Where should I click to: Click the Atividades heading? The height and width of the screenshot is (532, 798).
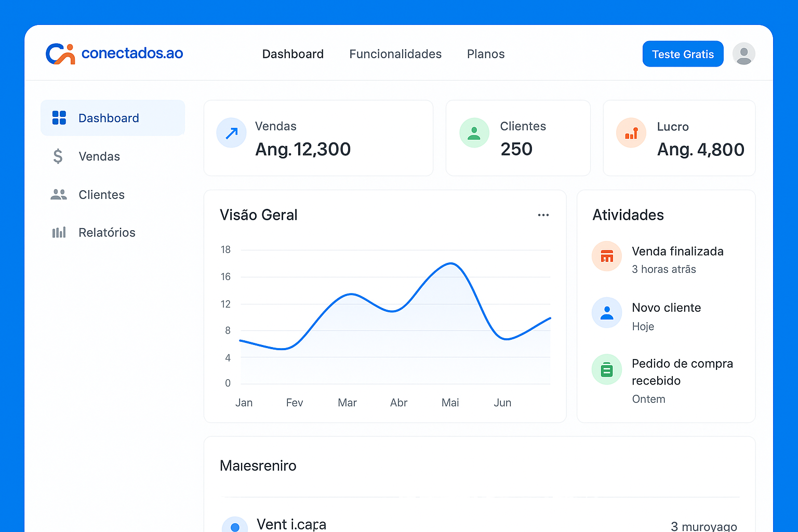pos(628,215)
